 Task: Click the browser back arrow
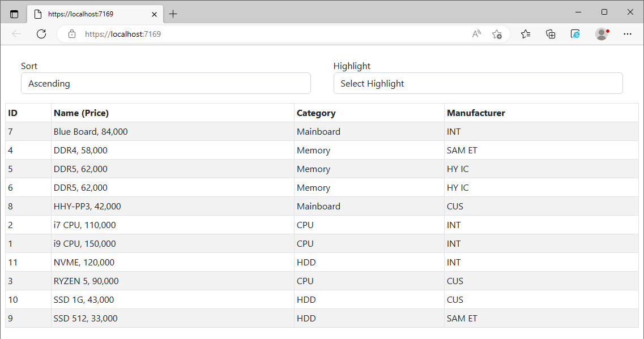(16, 34)
